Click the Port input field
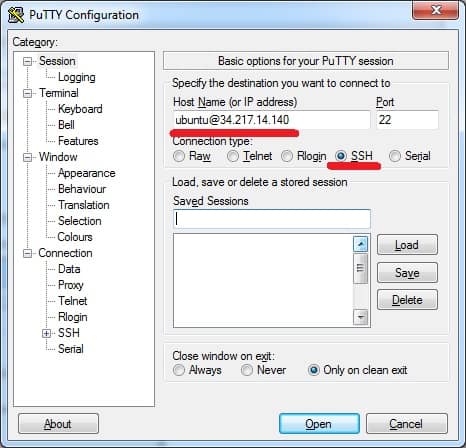This screenshot has width=466, height=448. click(x=407, y=120)
